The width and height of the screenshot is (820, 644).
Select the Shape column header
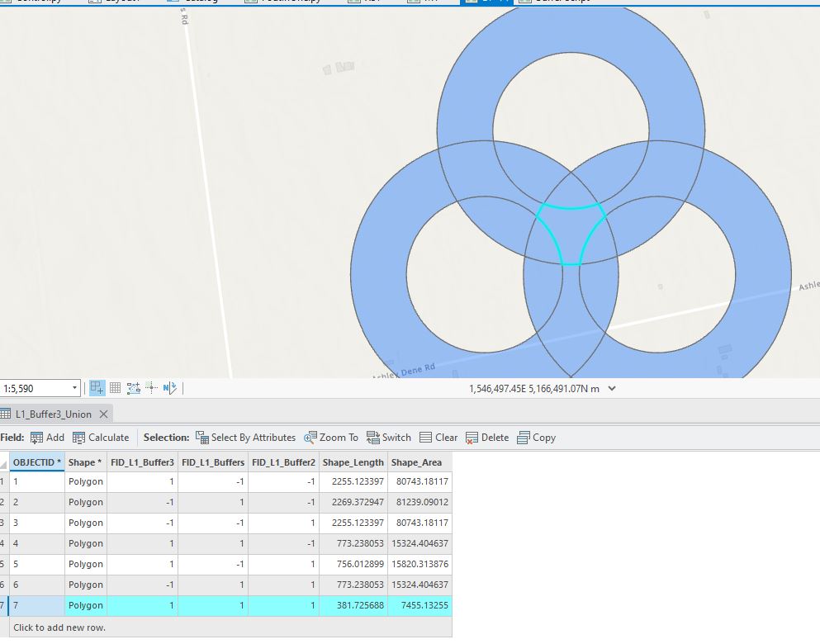(x=86, y=462)
